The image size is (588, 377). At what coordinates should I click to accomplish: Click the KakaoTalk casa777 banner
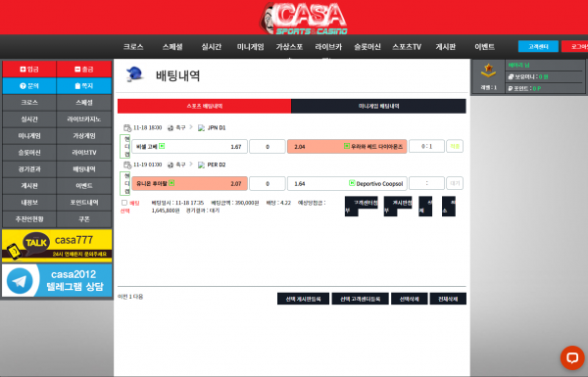click(57, 246)
